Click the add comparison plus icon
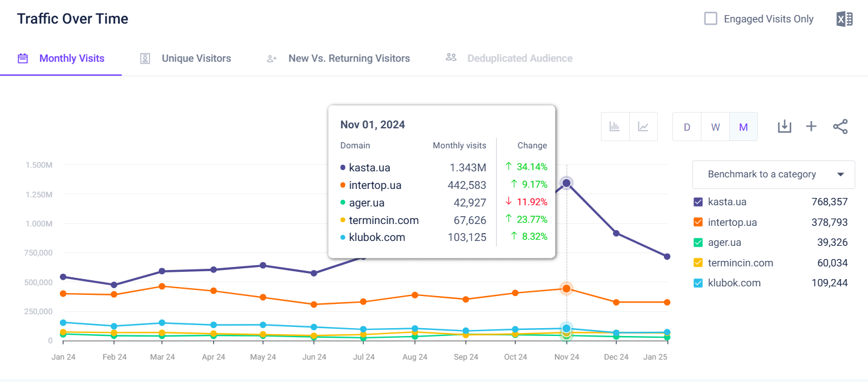868x382 pixels. pos(811,127)
